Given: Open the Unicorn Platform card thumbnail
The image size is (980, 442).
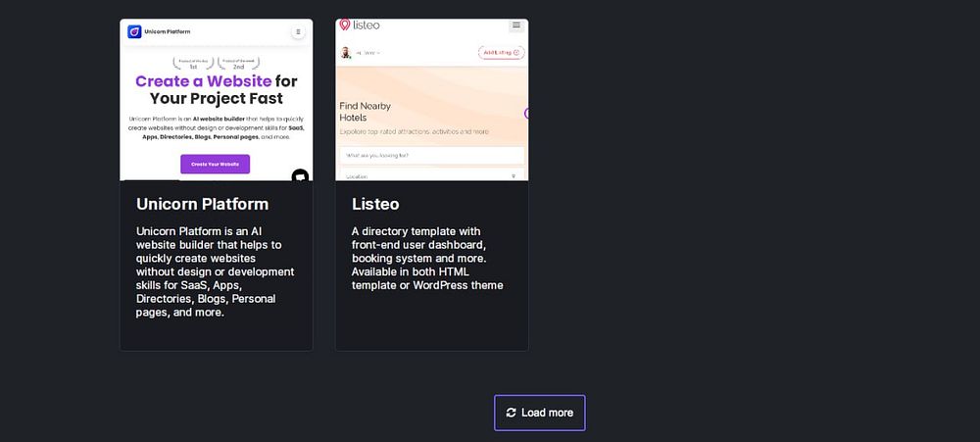Looking at the screenshot, I should [217, 100].
